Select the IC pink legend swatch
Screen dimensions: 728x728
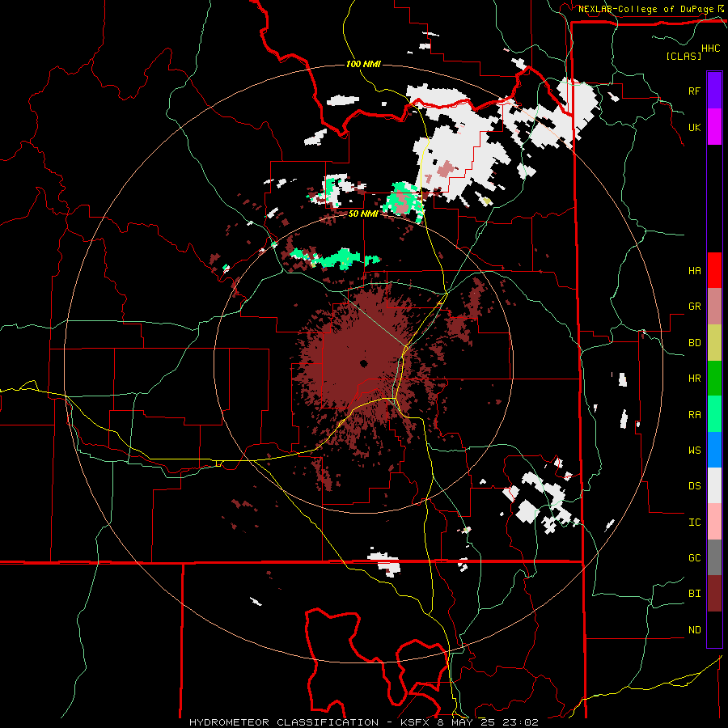click(x=714, y=522)
